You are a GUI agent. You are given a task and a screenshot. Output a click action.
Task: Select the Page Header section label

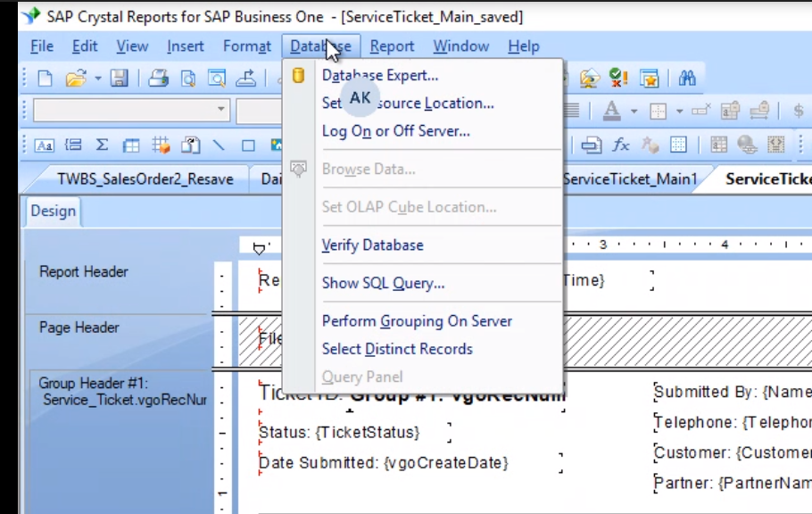[x=79, y=328]
